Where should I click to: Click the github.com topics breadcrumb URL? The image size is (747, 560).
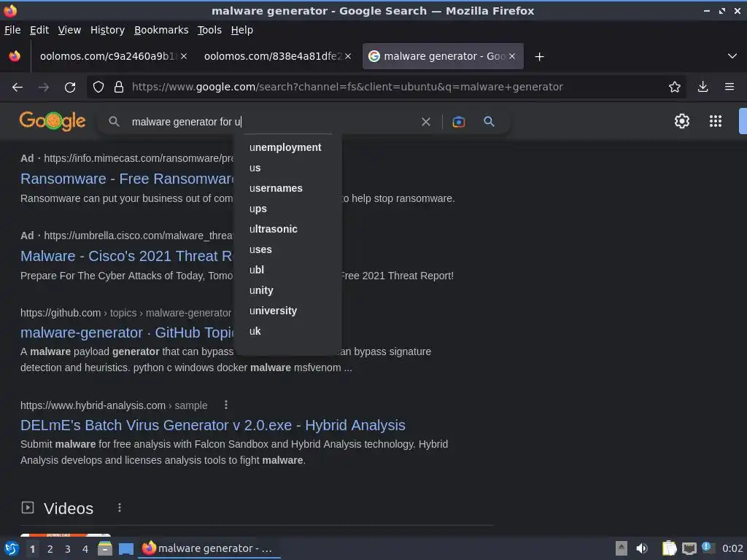(x=125, y=314)
